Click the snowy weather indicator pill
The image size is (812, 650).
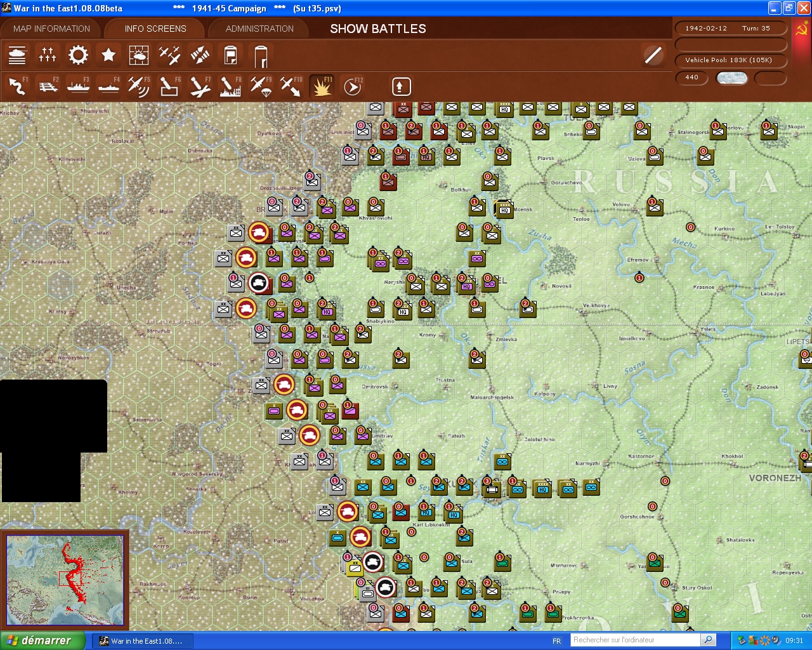click(x=731, y=78)
